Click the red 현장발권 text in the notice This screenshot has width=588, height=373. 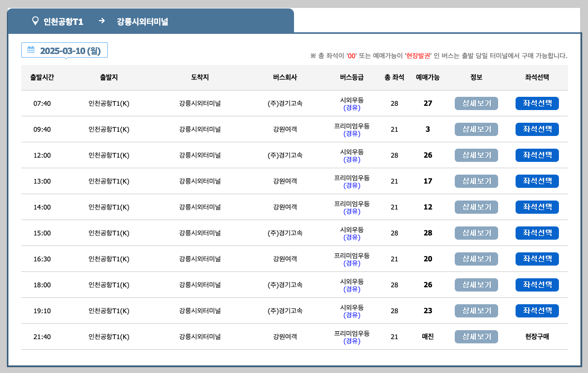[418, 56]
